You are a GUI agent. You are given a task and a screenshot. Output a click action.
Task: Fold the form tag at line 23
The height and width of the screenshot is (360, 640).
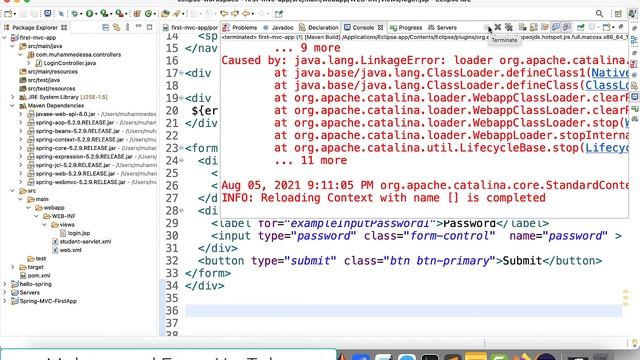(x=181, y=148)
